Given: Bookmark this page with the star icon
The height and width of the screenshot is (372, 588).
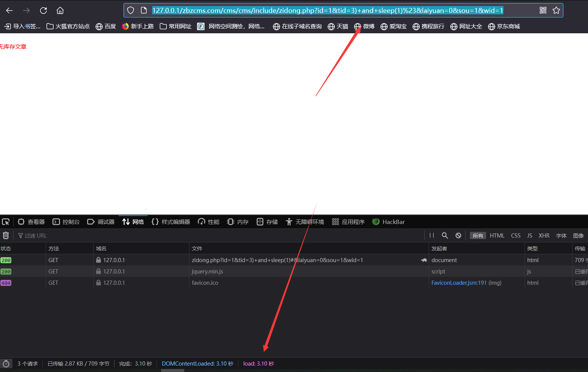Looking at the screenshot, I should pyautogui.click(x=556, y=11).
